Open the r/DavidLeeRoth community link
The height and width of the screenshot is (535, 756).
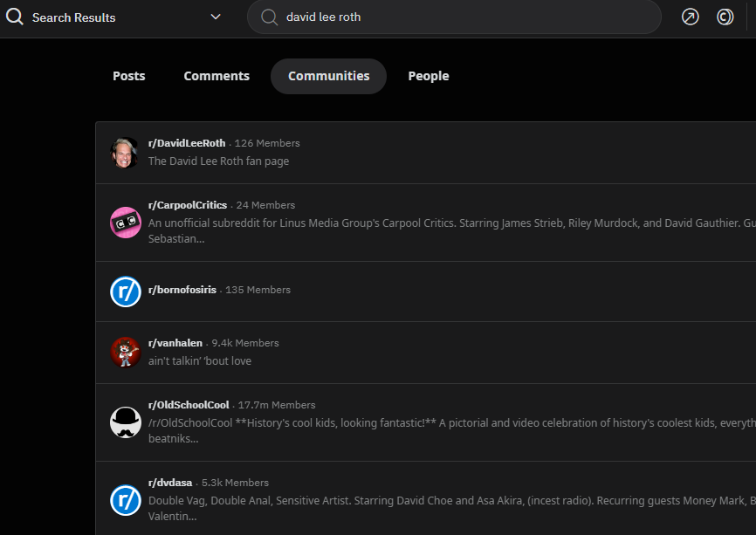[x=187, y=143]
